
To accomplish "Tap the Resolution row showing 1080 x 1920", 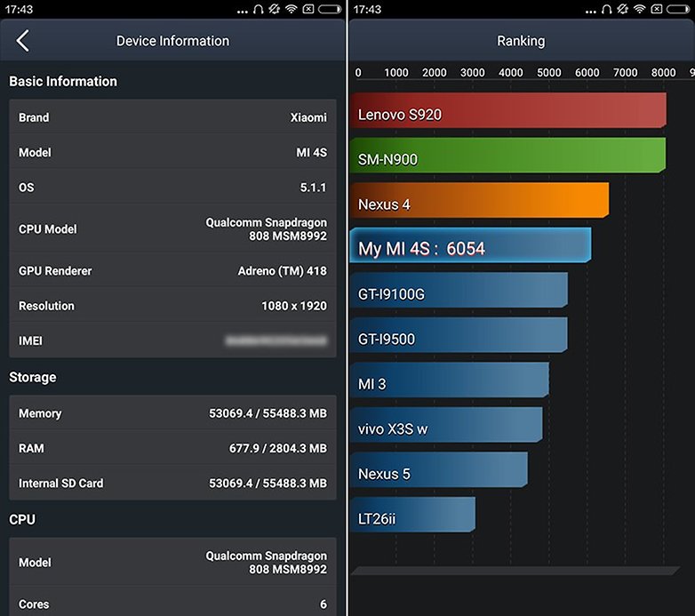I will click(173, 306).
